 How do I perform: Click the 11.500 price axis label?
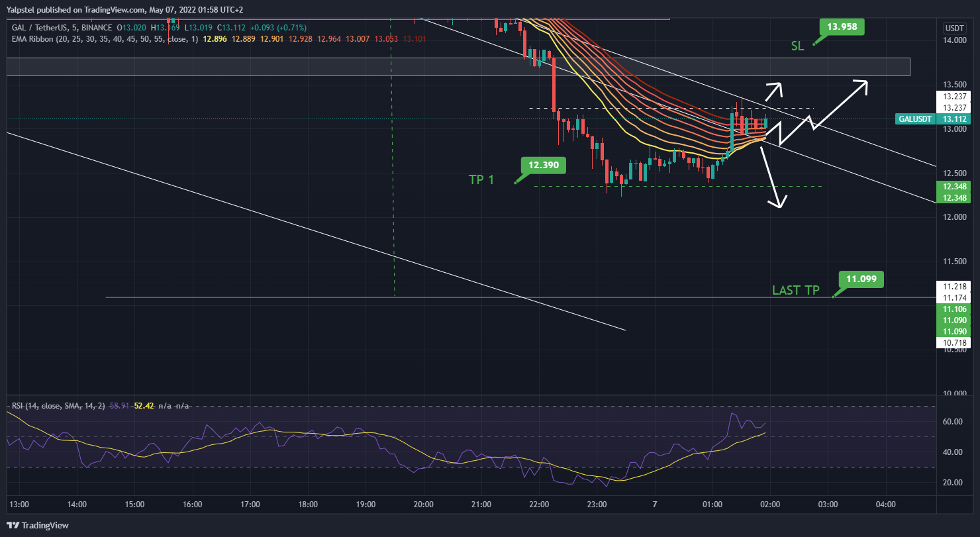(954, 262)
